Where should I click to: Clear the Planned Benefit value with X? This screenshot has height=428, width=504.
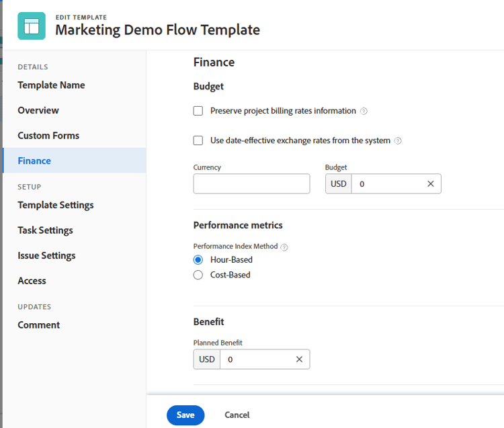[x=299, y=359]
